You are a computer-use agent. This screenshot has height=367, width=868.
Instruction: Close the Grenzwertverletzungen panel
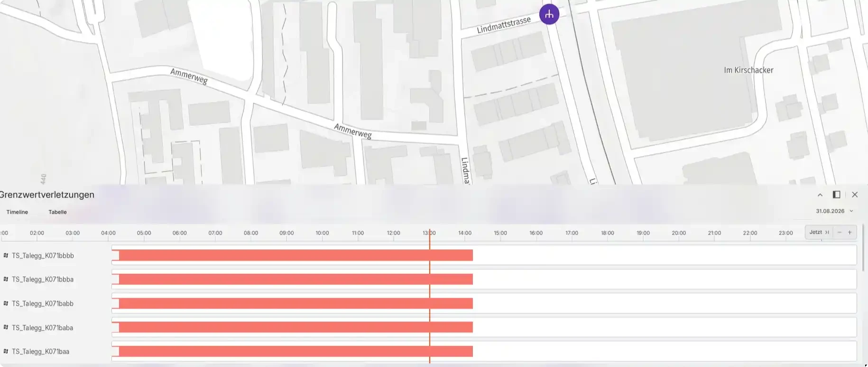(855, 195)
